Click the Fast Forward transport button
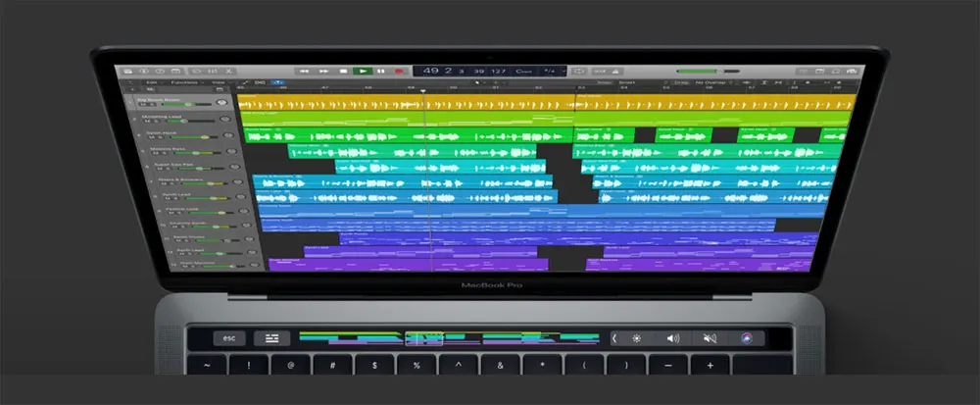 pos(323,72)
